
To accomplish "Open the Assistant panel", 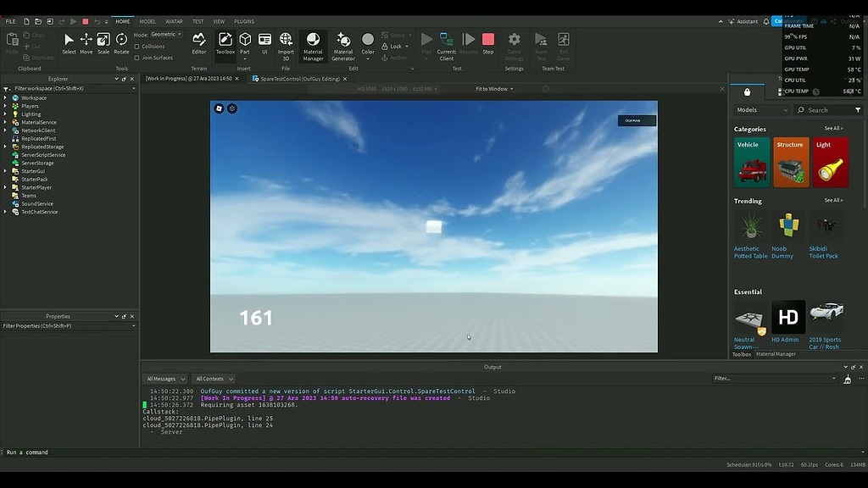I will pyautogui.click(x=743, y=21).
